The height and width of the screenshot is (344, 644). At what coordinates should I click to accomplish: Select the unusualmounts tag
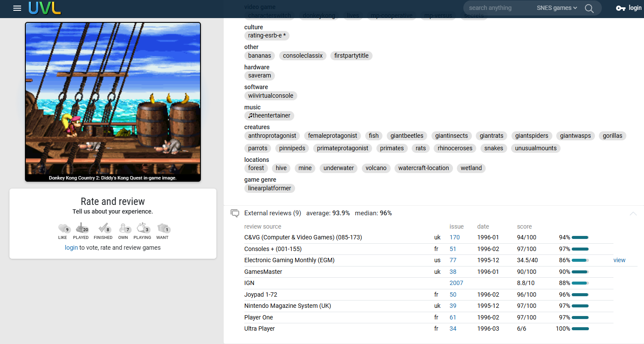536,148
